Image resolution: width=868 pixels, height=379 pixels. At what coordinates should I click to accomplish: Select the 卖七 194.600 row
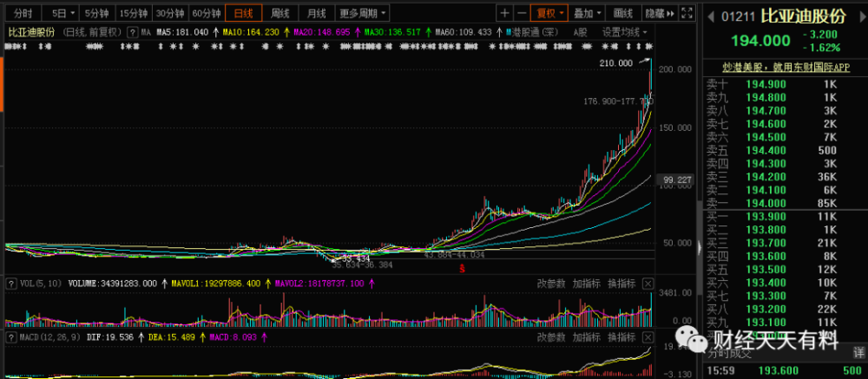point(783,124)
